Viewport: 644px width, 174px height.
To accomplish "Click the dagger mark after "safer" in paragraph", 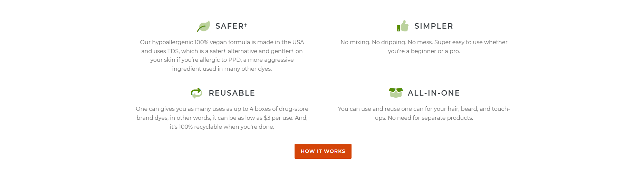I will click(224, 50).
